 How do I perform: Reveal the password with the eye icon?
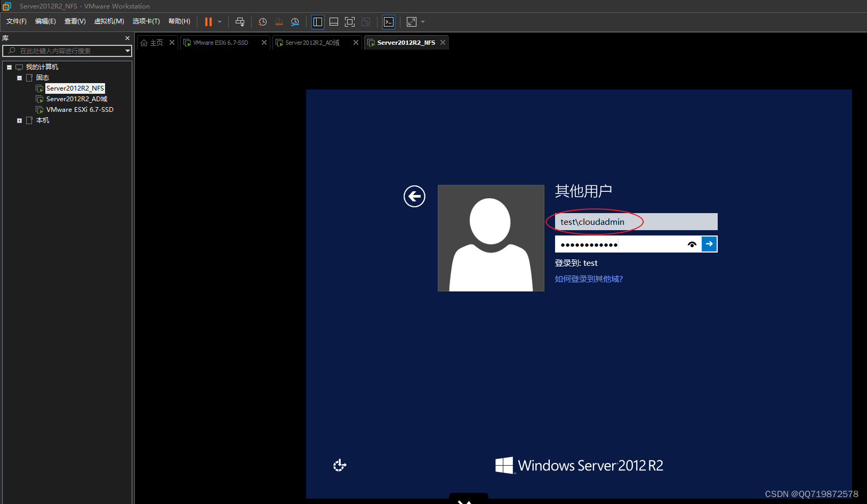[692, 245]
